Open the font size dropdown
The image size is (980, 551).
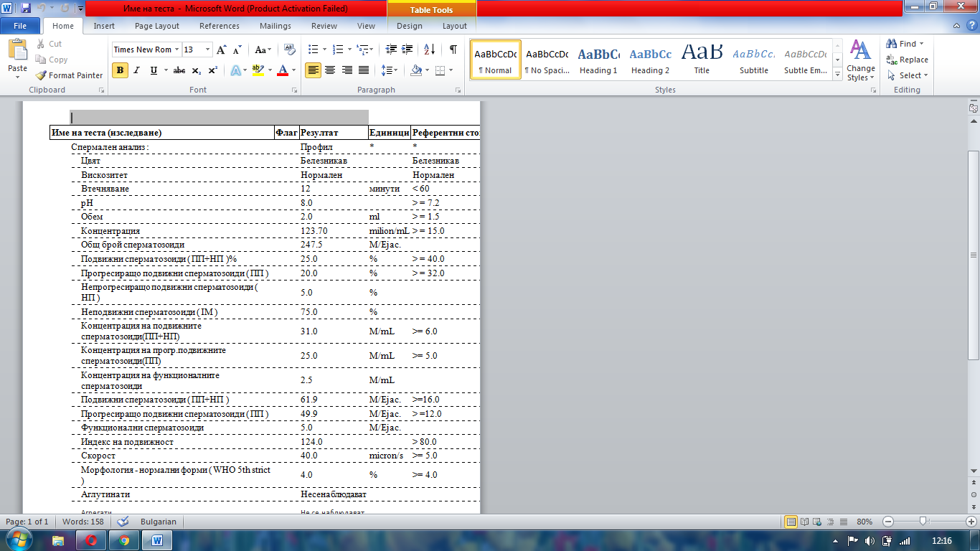(x=208, y=50)
